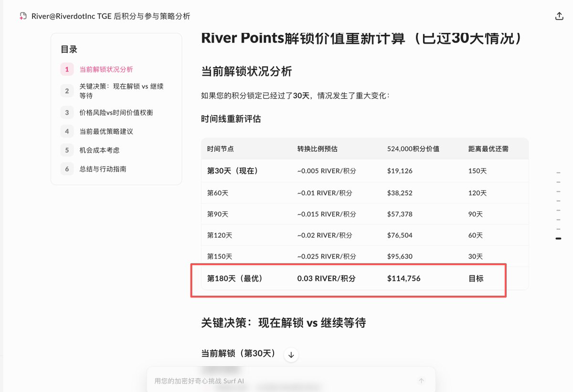This screenshot has height=392, width=573.
Task: Click the cell 第90天
Action: [x=218, y=214]
